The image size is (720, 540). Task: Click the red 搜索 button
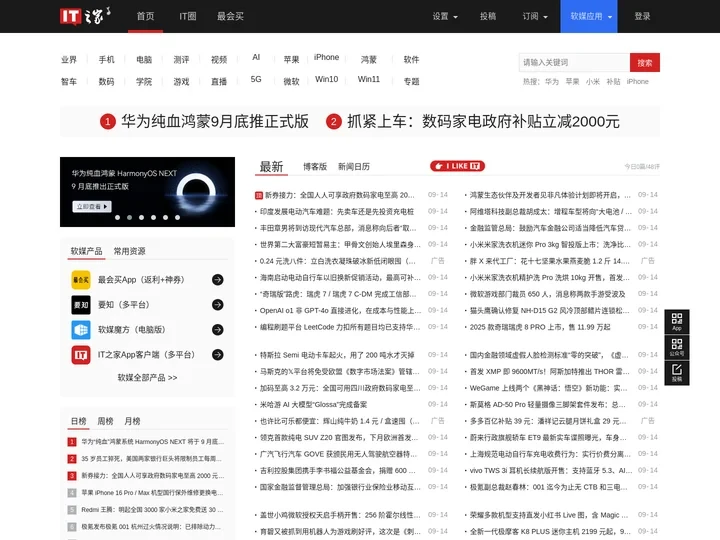pyautogui.click(x=645, y=62)
